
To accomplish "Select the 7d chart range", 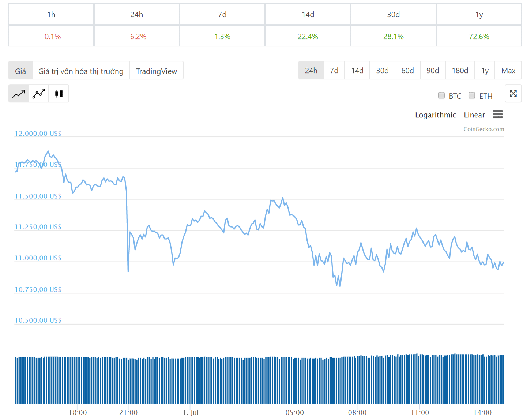I will pyautogui.click(x=334, y=70).
